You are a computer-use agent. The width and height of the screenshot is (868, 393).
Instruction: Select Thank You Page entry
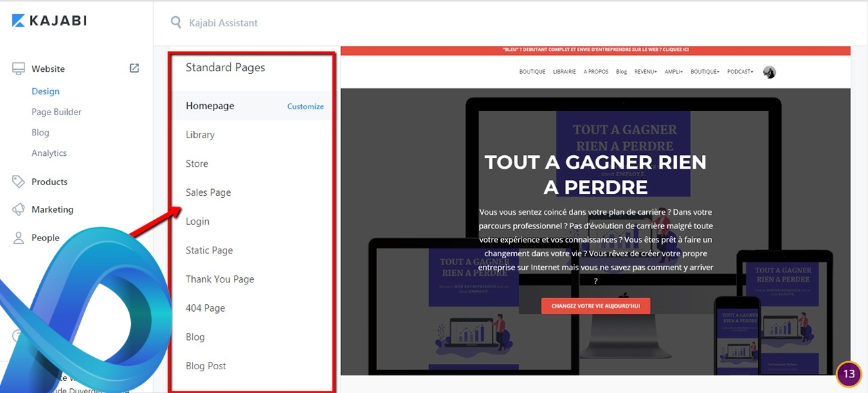tap(220, 279)
